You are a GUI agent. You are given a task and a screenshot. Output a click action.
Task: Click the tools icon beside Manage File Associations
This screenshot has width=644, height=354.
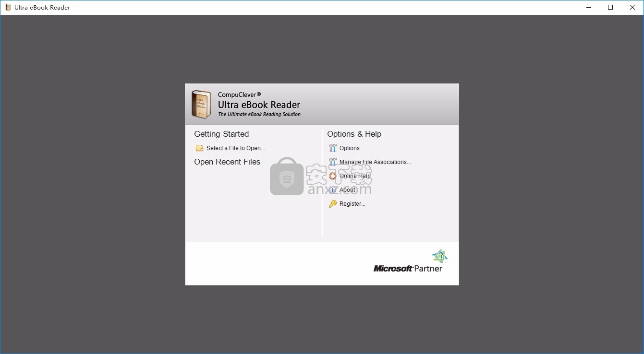pos(332,162)
